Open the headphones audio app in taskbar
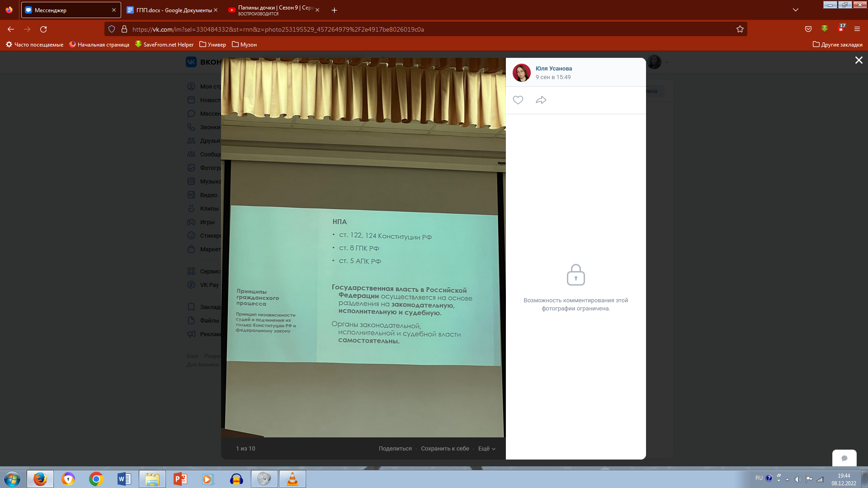This screenshot has width=868, height=488. point(236,479)
